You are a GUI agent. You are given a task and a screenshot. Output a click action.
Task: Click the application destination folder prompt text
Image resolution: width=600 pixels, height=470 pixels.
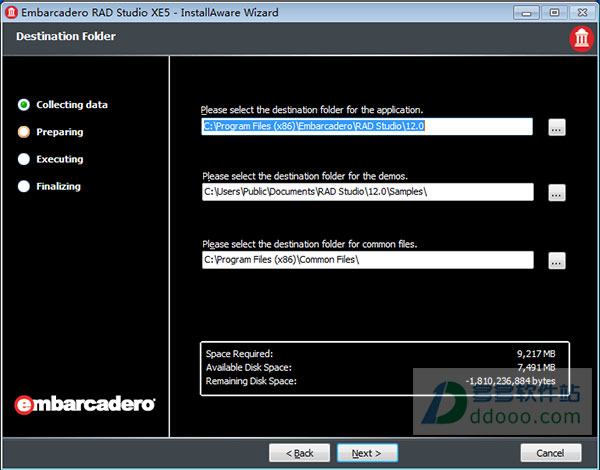312,110
